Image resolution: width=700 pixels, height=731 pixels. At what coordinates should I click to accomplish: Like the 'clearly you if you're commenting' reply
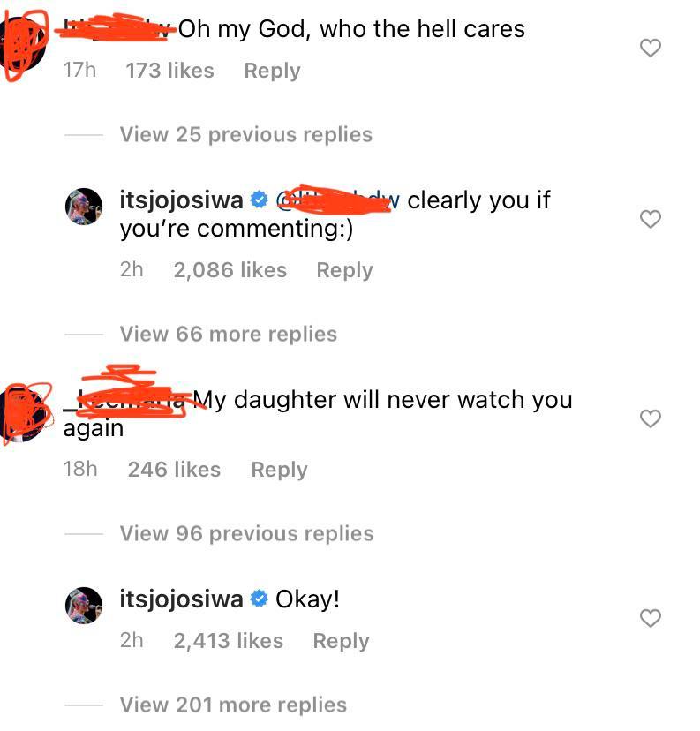tap(651, 219)
